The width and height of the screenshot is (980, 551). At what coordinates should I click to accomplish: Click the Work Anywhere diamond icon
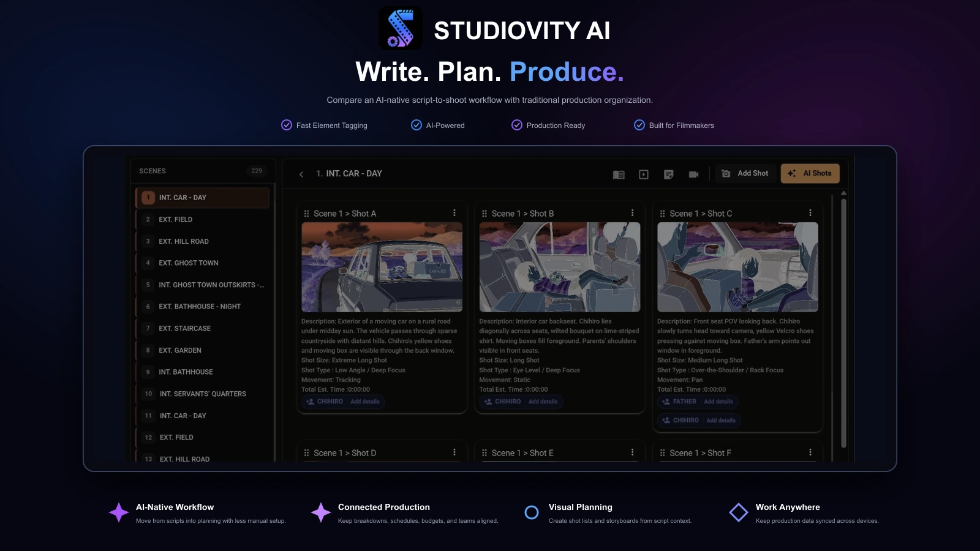click(x=739, y=512)
